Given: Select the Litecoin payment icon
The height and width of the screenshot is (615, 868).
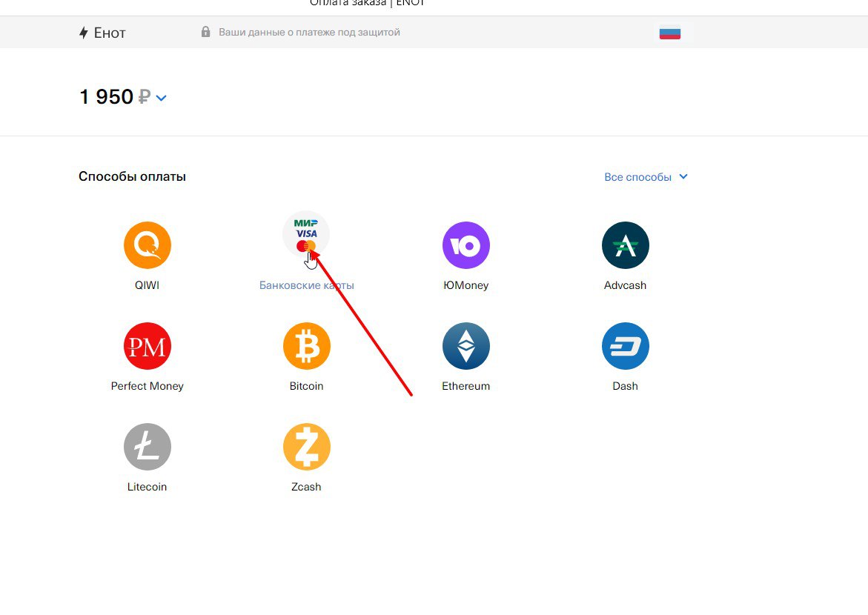Looking at the screenshot, I should 148,447.
